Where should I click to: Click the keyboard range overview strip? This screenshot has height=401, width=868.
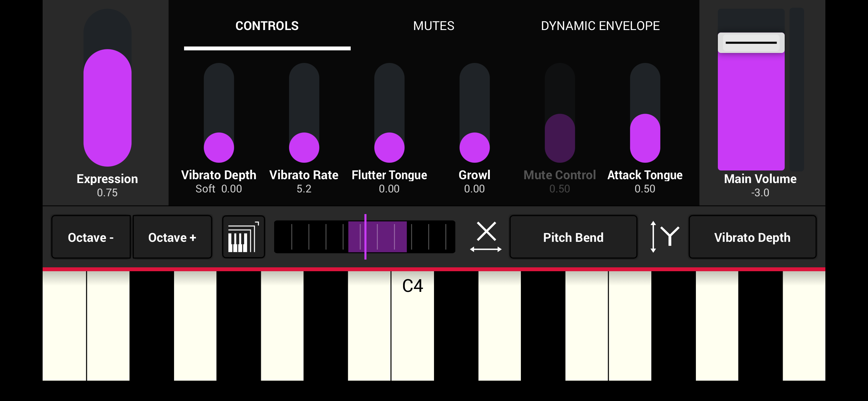coord(364,237)
